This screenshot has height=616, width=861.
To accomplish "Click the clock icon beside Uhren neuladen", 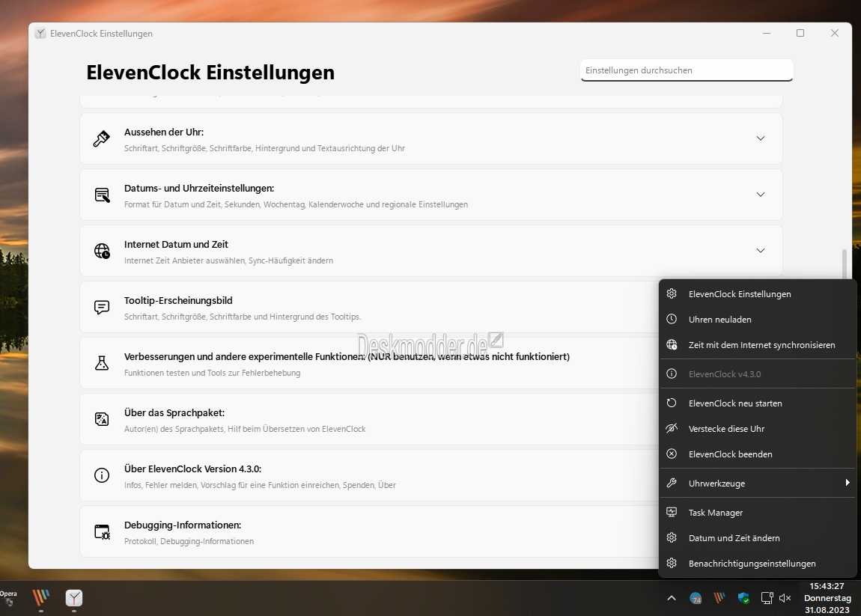I will tap(672, 319).
